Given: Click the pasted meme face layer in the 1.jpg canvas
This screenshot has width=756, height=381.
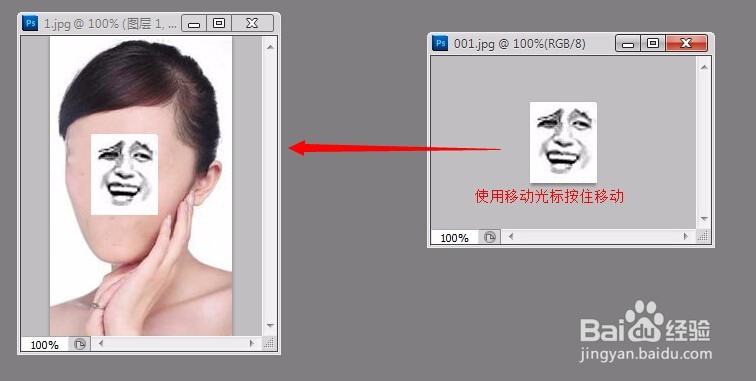Looking at the screenshot, I should click(124, 174).
